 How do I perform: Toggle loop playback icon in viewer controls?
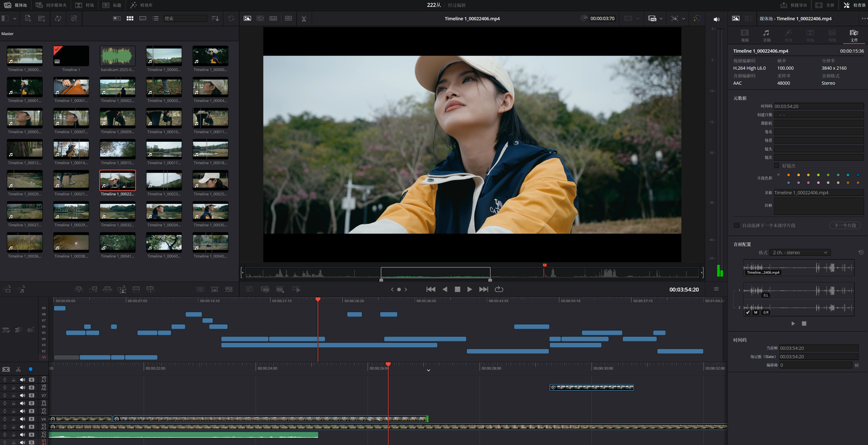click(x=499, y=289)
